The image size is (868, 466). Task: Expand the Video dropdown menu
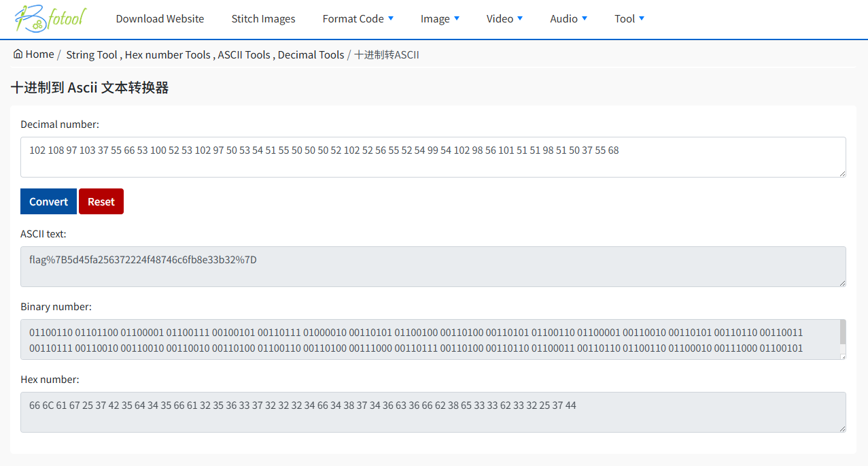pyautogui.click(x=504, y=19)
